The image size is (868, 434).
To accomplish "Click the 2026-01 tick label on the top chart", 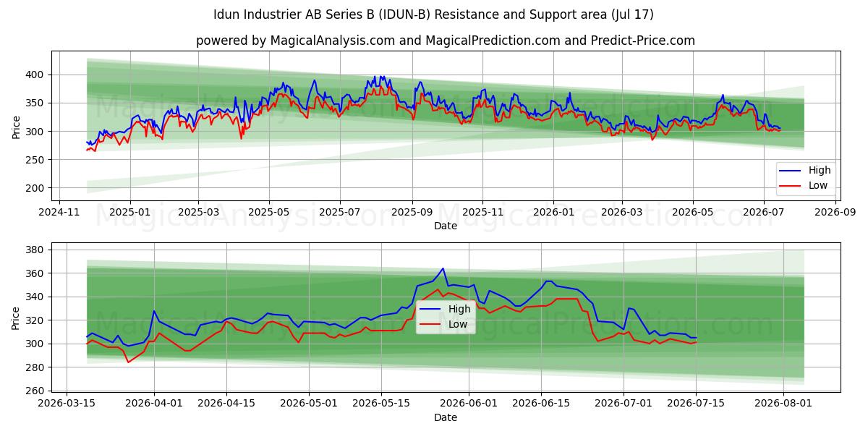I will (x=553, y=213).
